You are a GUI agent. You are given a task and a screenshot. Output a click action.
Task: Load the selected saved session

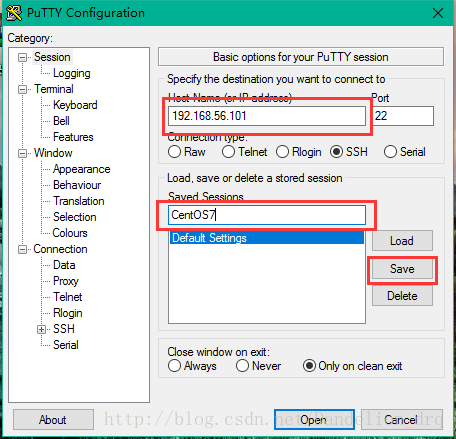pos(402,241)
